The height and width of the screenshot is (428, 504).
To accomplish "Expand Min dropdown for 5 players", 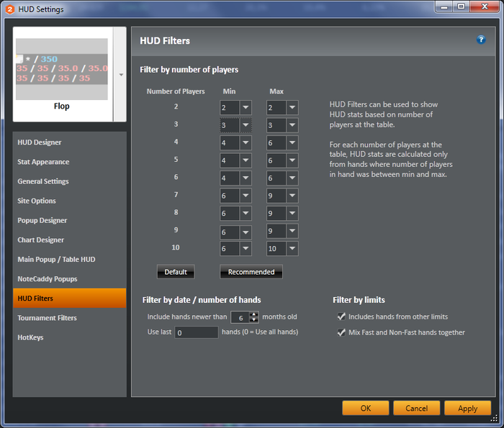I will (246, 160).
